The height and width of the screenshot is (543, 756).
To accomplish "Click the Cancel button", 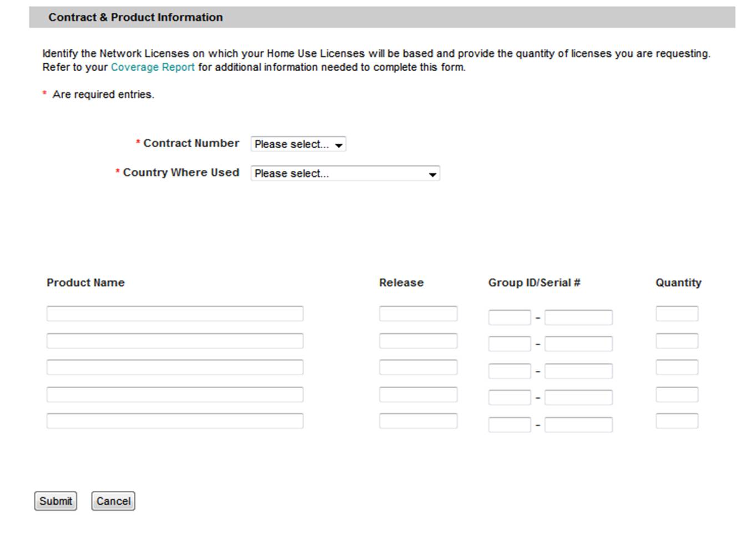I will (x=113, y=500).
